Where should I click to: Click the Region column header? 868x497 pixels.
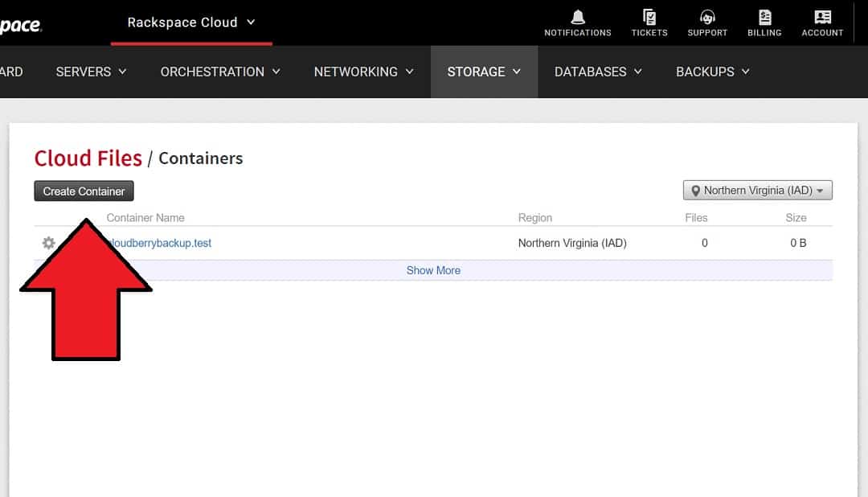coord(534,218)
